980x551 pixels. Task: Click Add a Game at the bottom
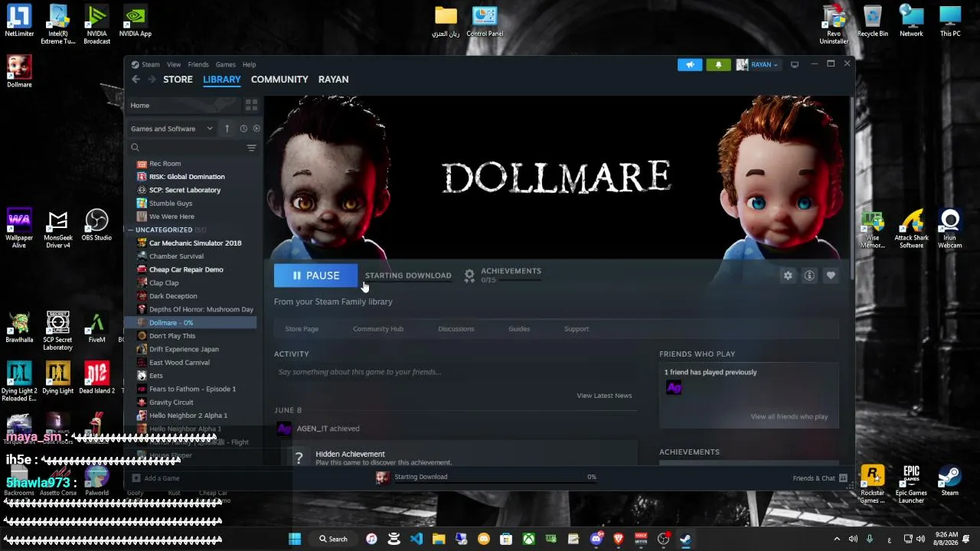[x=155, y=478]
